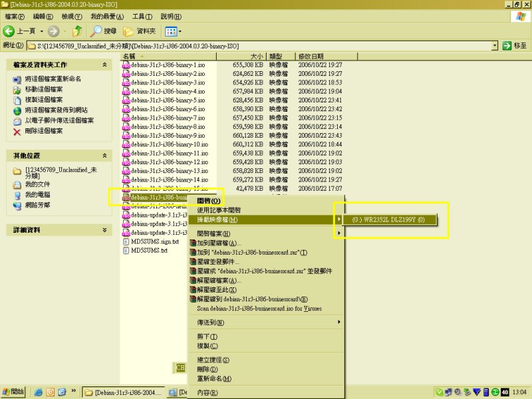Click the 我的電腦 icon in sidebar
532x399 pixels.
[17, 196]
